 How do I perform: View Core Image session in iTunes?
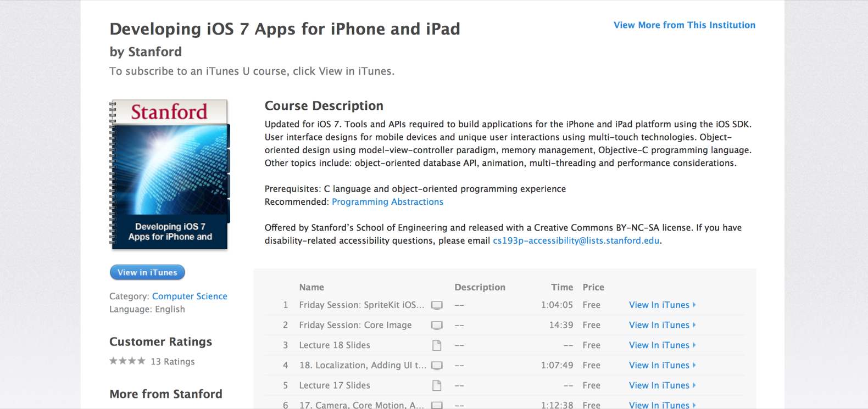(659, 325)
